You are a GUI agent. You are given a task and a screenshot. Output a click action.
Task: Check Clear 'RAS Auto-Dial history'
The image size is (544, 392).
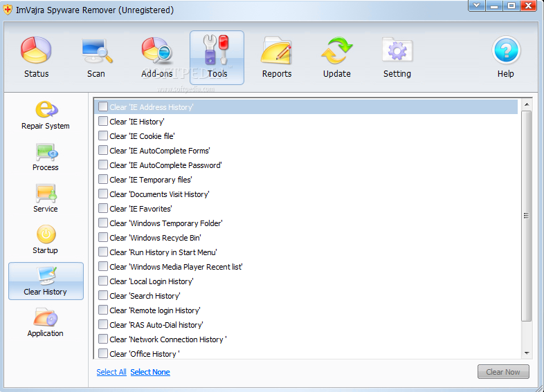pos(102,324)
